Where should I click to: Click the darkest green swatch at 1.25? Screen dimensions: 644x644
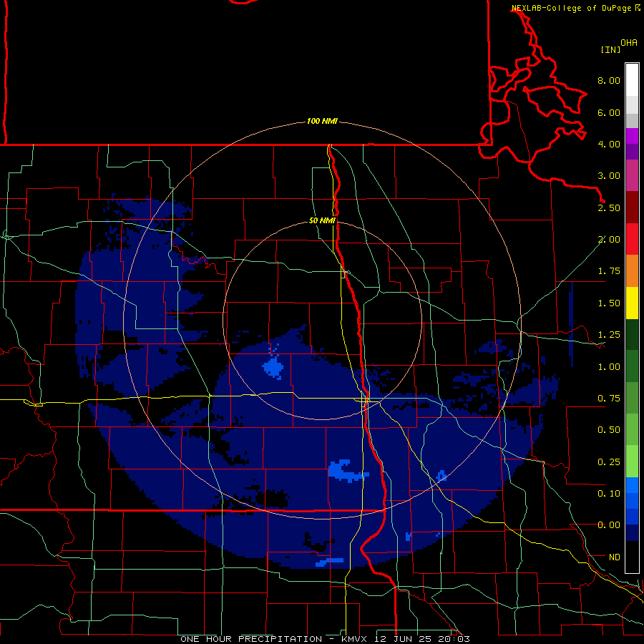coord(632,335)
